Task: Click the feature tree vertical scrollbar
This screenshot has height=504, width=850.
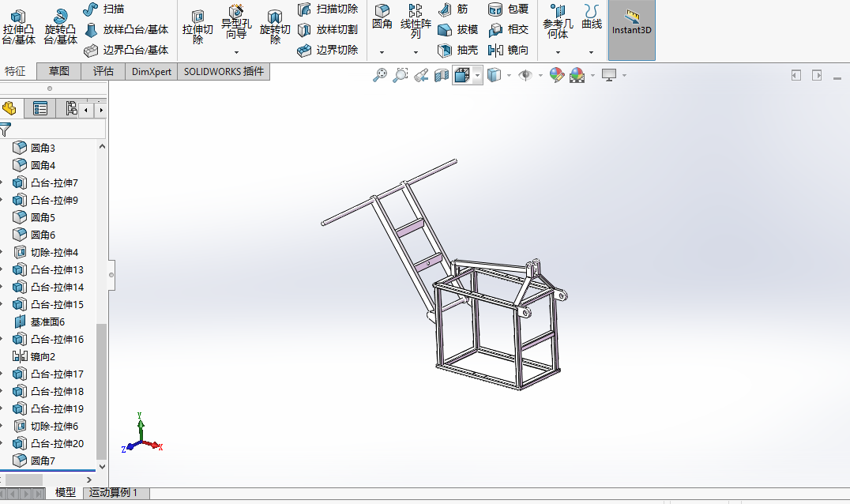Action: tap(101, 392)
